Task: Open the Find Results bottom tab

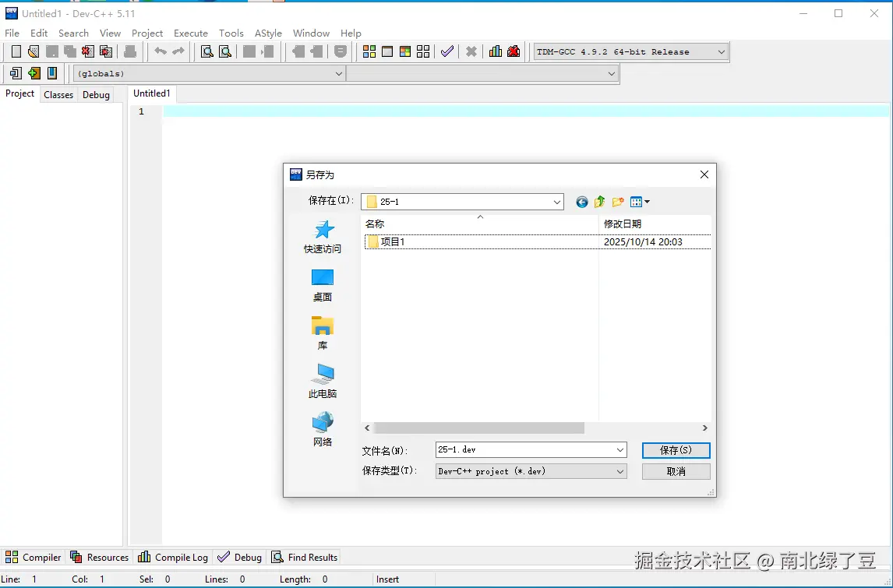Action: 305,558
